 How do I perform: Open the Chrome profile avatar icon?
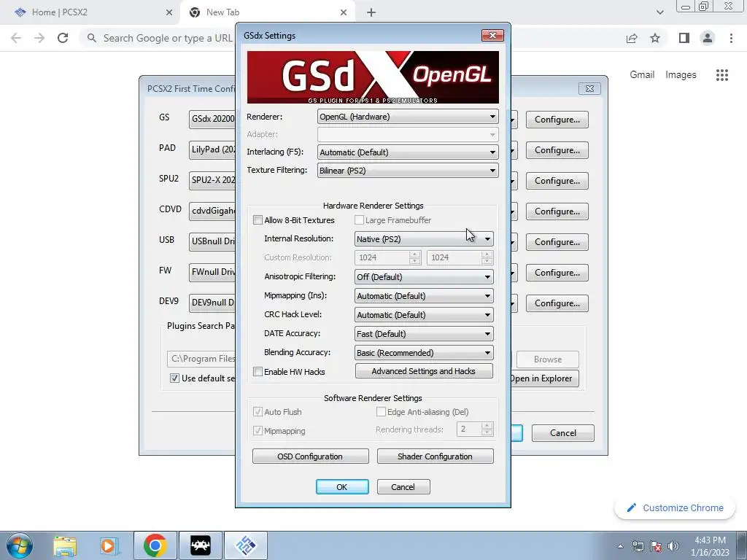pos(708,38)
